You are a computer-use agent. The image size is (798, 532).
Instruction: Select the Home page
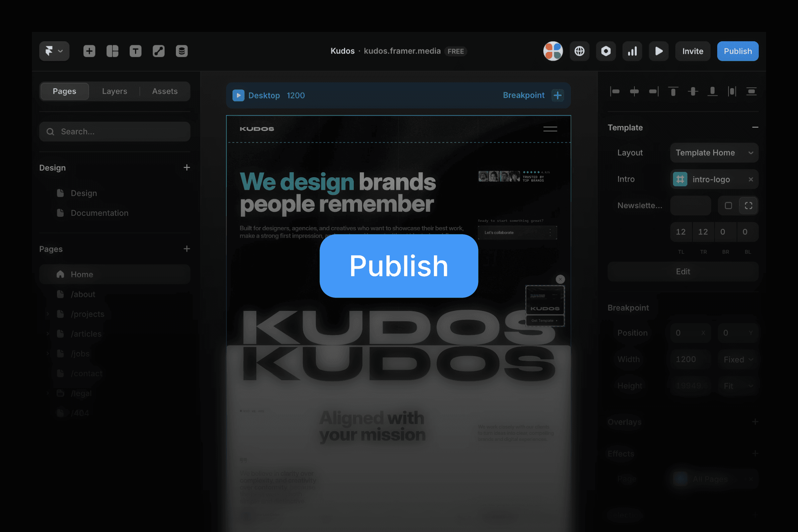coord(115,275)
